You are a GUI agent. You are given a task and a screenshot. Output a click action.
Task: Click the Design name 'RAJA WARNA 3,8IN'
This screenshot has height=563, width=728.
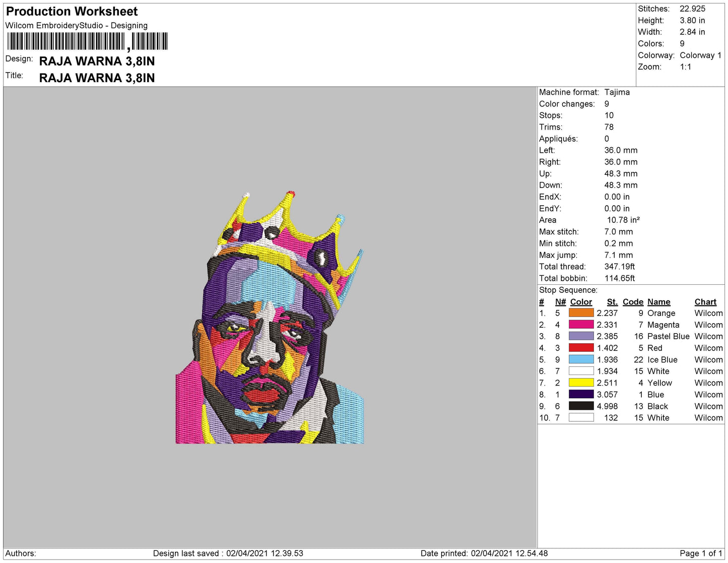(97, 61)
